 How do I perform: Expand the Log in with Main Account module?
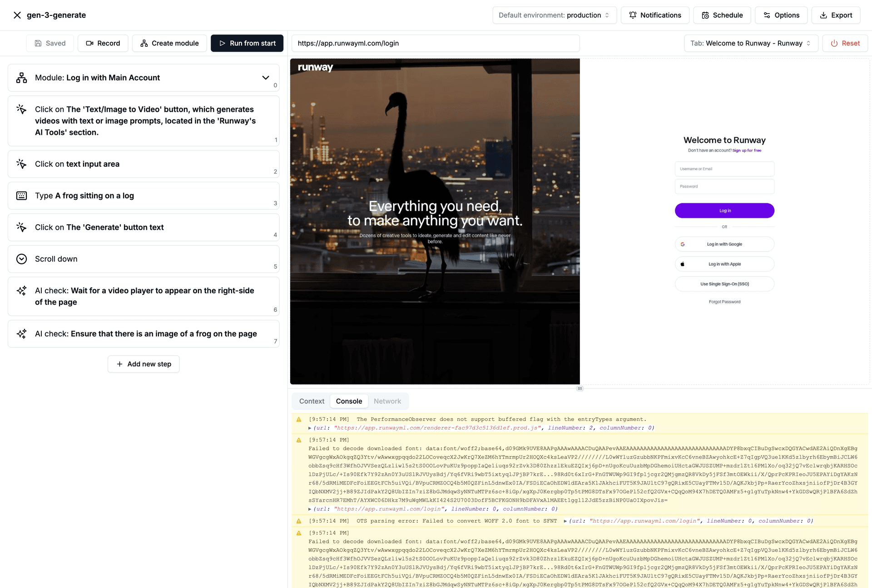click(x=266, y=78)
